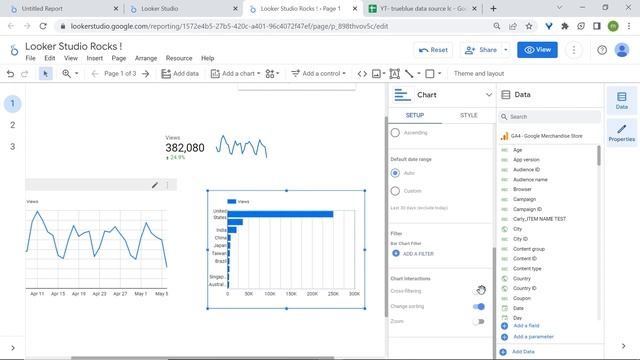
Task: Select the Country field
Action: [522, 278]
